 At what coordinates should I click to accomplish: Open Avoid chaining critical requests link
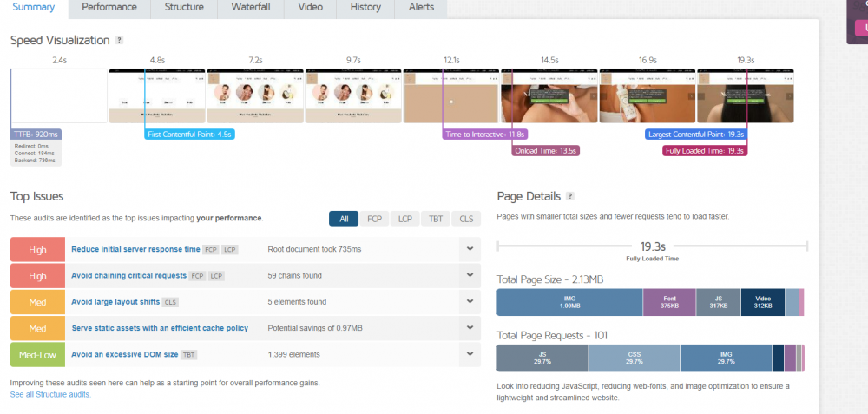pos(129,276)
